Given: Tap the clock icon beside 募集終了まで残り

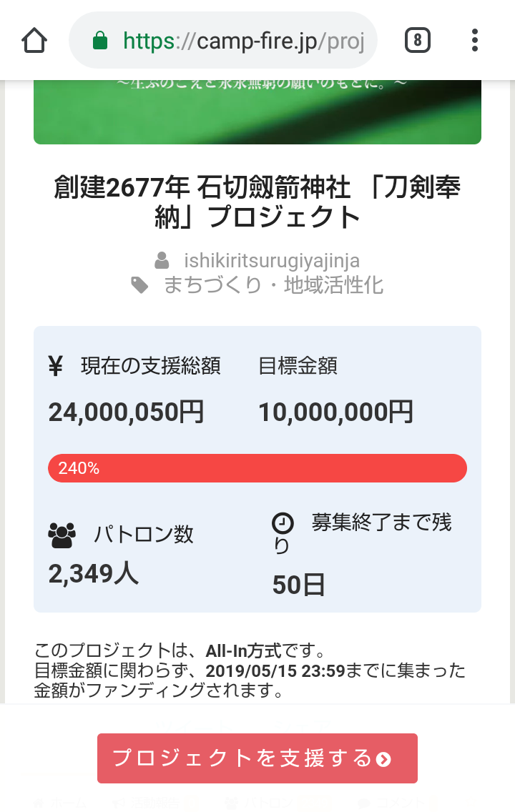Looking at the screenshot, I should coord(283,524).
